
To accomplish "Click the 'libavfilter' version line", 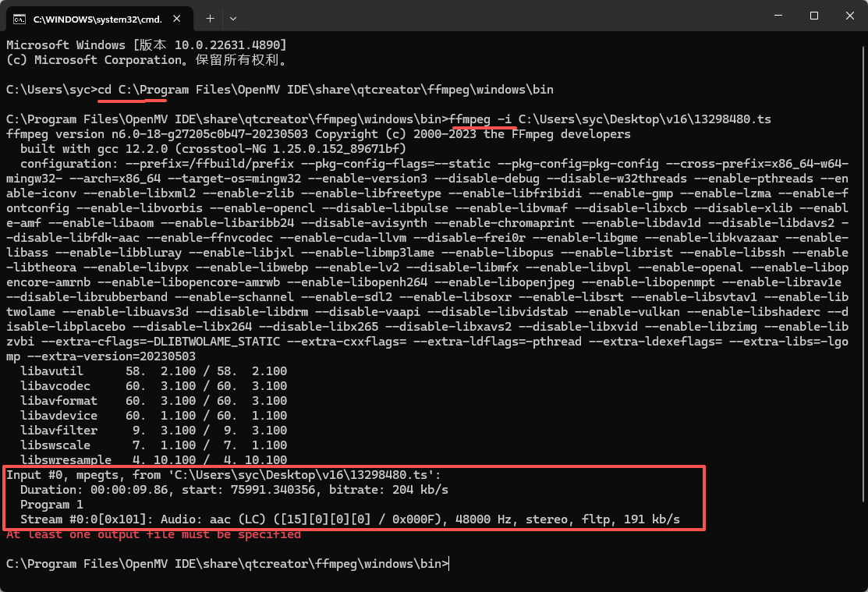I will pyautogui.click(x=154, y=431).
